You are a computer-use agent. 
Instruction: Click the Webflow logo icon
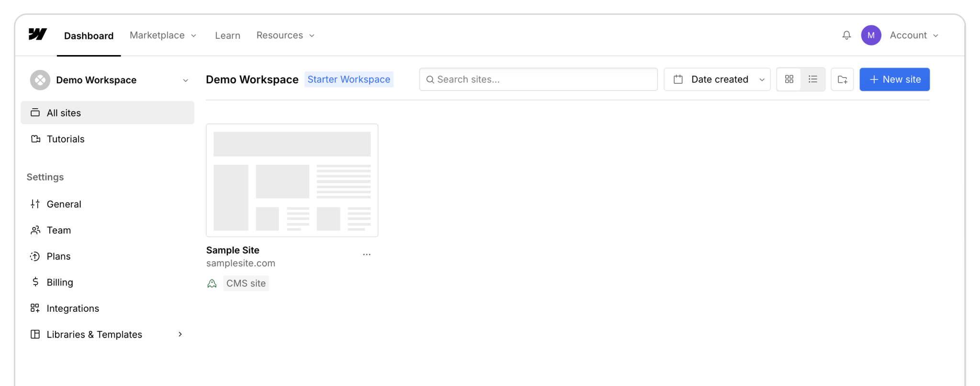click(38, 34)
